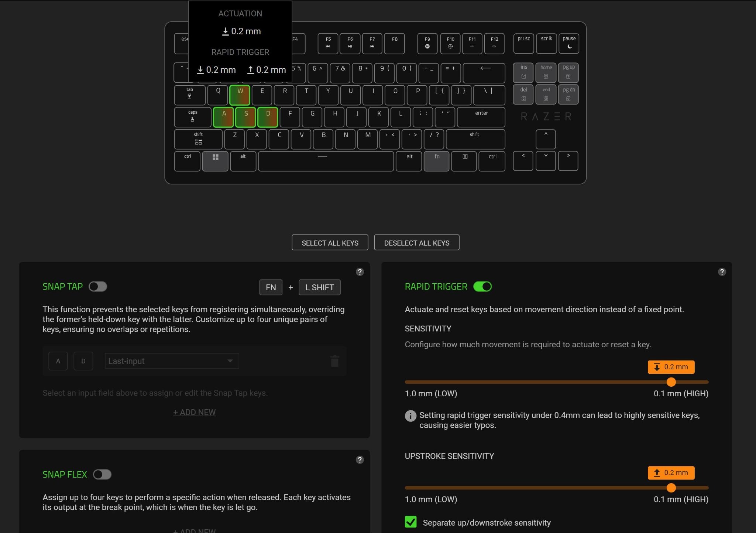The height and width of the screenshot is (533, 756).
Task: Select the highlighted W key
Action: tap(240, 95)
